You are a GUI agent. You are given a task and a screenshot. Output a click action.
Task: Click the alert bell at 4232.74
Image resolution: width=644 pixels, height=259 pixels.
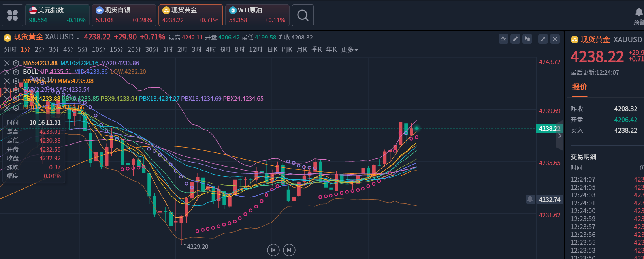click(x=530, y=199)
